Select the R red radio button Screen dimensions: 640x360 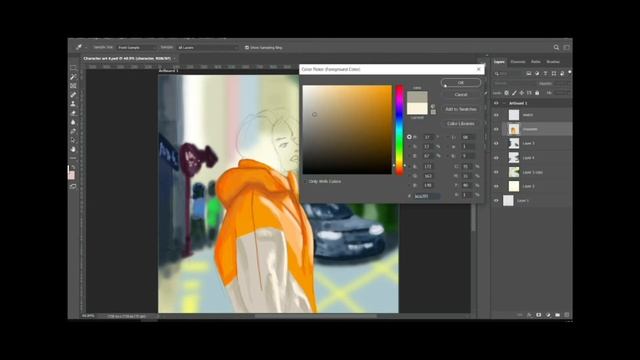(x=409, y=167)
